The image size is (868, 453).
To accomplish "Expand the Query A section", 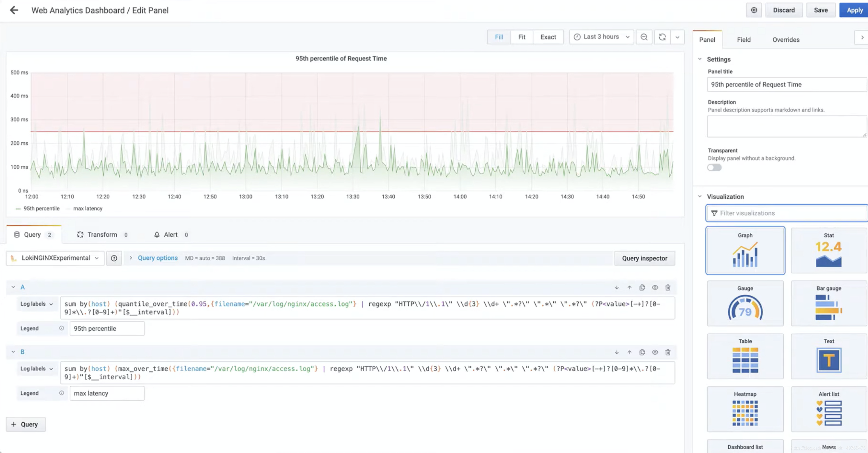I will (x=13, y=287).
